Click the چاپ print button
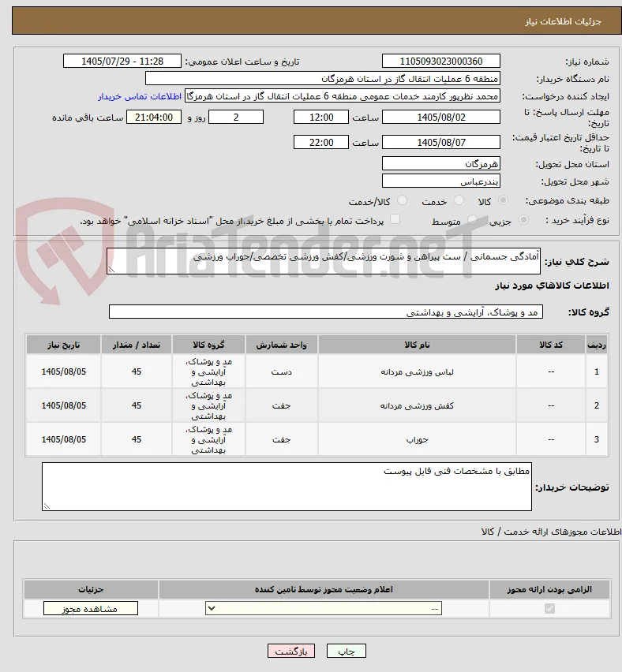The width and height of the screenshot is (622, 672). 347,651
